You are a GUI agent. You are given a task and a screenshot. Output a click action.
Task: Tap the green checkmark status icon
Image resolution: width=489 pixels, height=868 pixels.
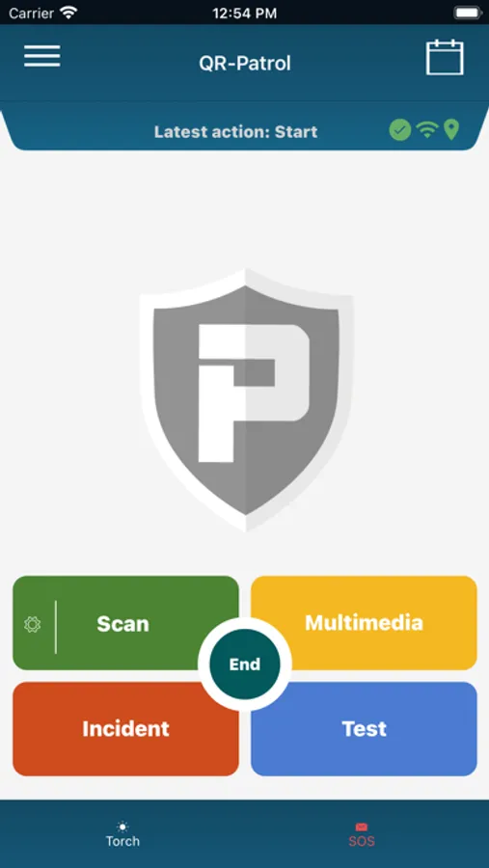400,130
